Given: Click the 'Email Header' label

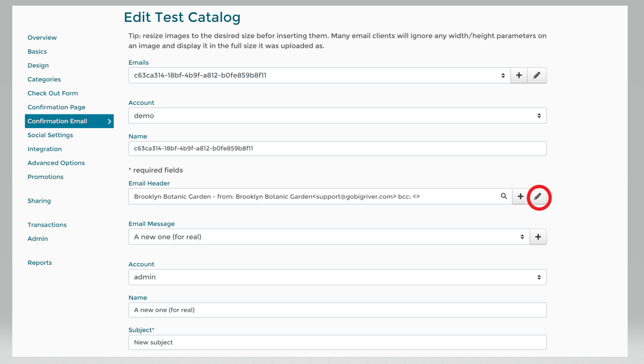Looking at the screenshot, I should pyautogui.click(x=149, y=183).
